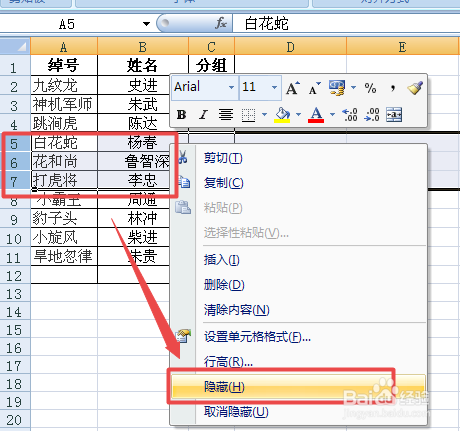Click the merge and center icon
Image resolution: width=460 pixels, height=431 pixels.
tap(394, 115)
